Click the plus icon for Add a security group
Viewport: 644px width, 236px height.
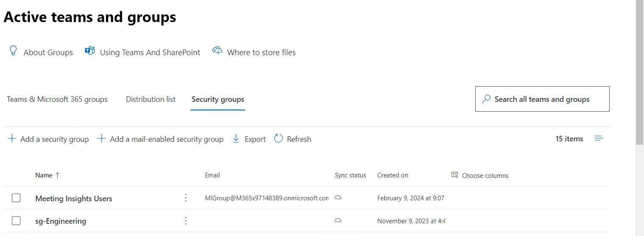(x=12, y=139)
